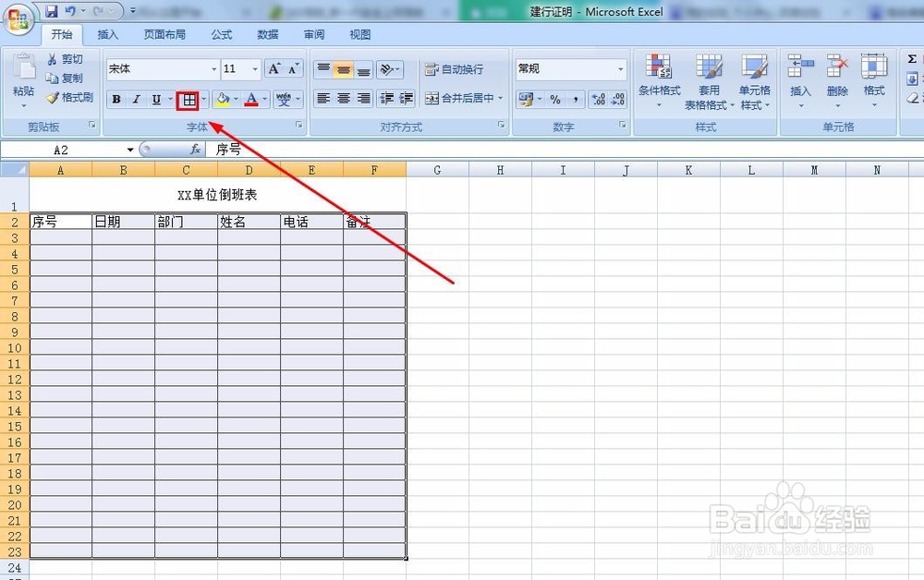Switch to the 插入 ribbon tab

108,34
